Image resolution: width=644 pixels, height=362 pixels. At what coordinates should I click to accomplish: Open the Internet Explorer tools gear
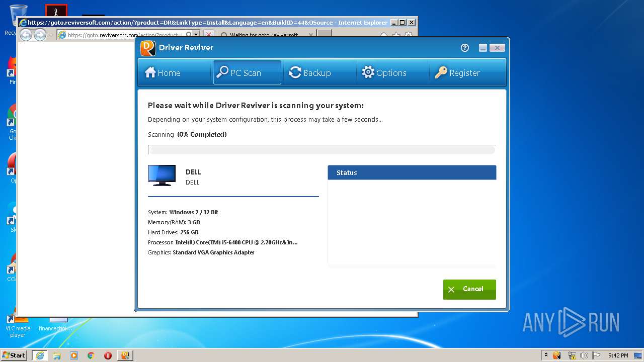coord(409,35)
